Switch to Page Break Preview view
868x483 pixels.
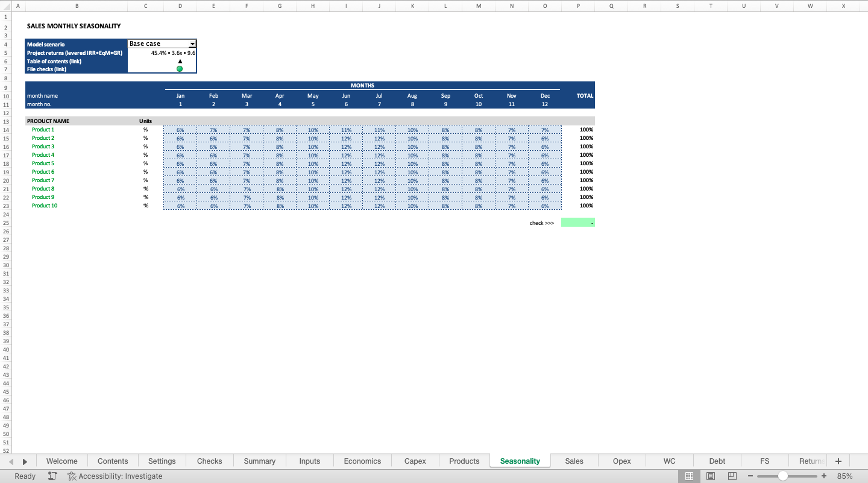(x=732, y=476)
